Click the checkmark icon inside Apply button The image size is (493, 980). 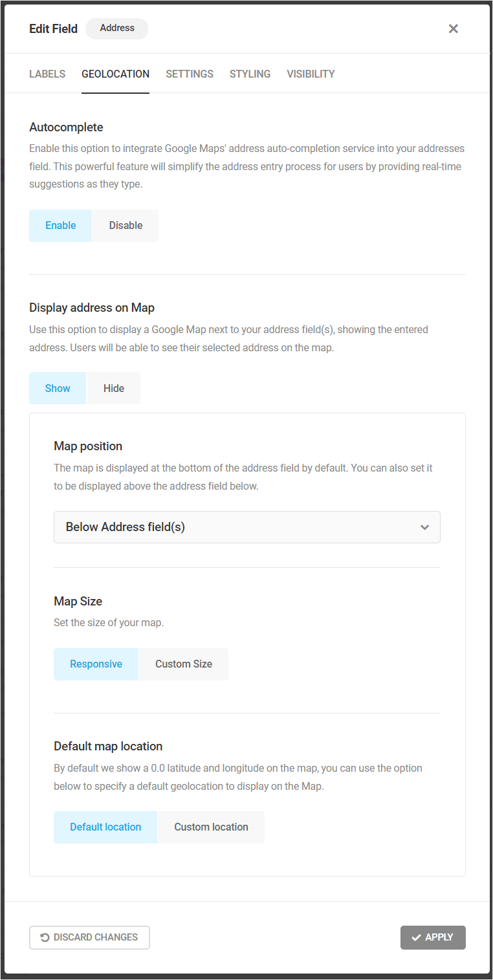click(x=416, y=937)
